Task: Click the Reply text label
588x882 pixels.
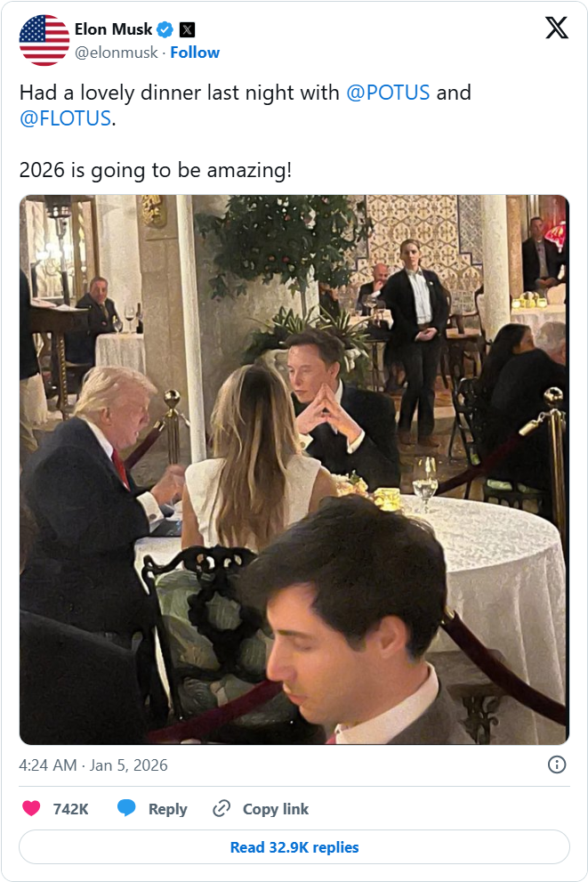Action: [167, 808]
